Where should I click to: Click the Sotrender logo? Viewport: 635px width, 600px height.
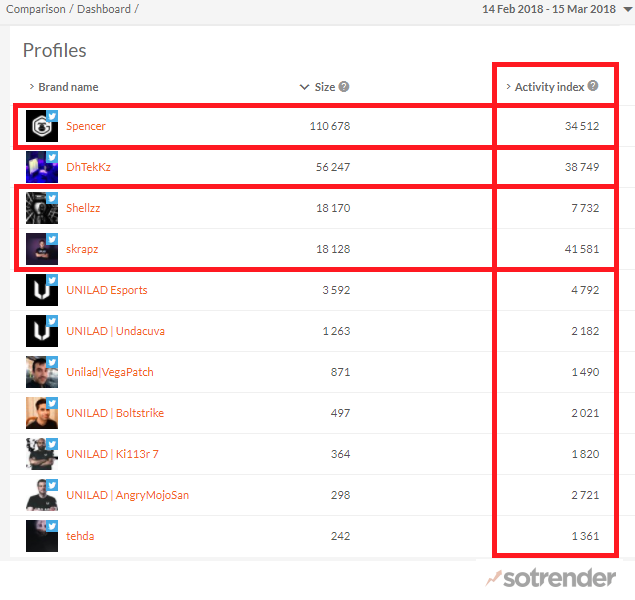pos(553,579)
